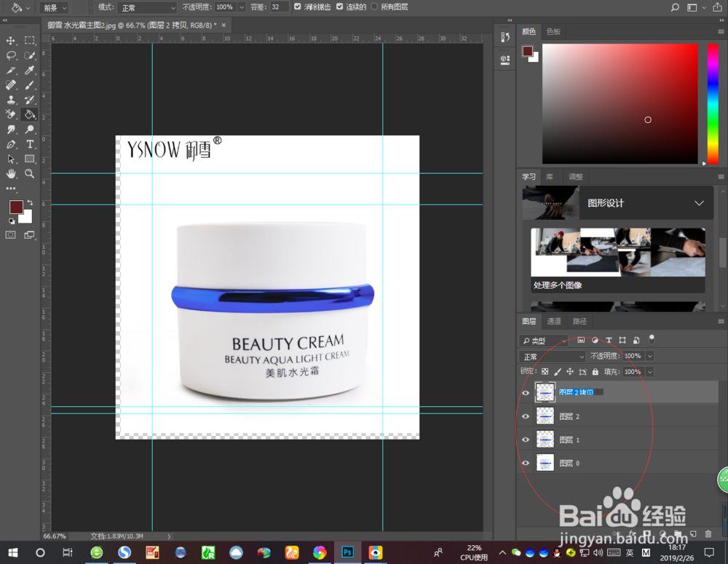
Task: Select the Rectangle shape tool
Action: point(30,159)
